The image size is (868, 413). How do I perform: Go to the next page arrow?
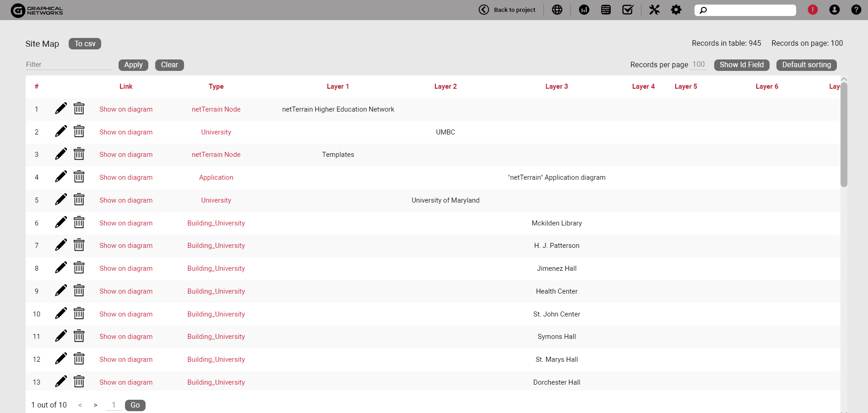pos(95,405)
